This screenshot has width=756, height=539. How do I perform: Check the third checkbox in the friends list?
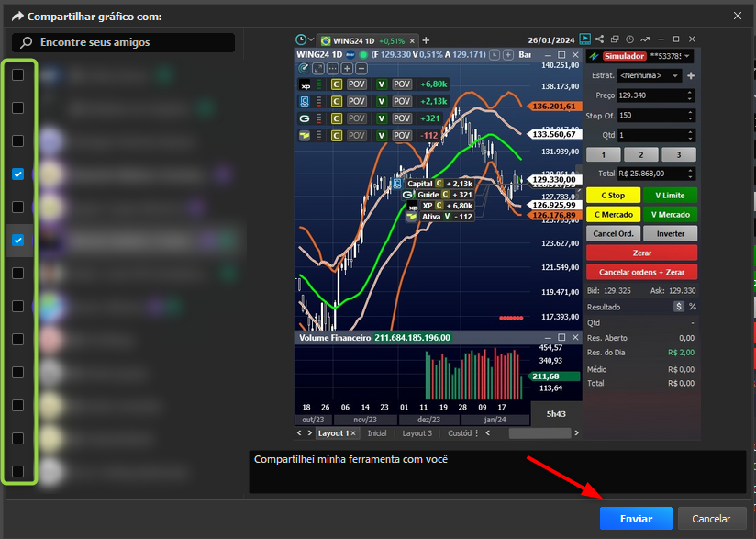17,140
